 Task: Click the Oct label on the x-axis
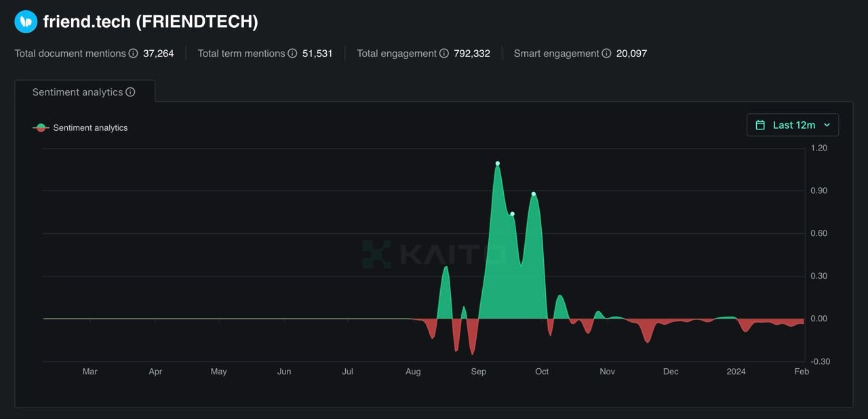click(x=542, y=372)
